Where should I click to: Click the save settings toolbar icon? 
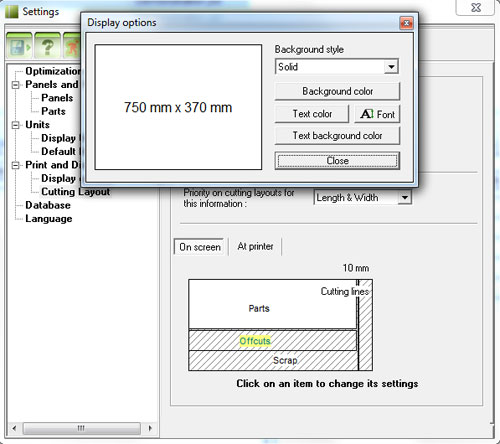click(x=19, y=46)
